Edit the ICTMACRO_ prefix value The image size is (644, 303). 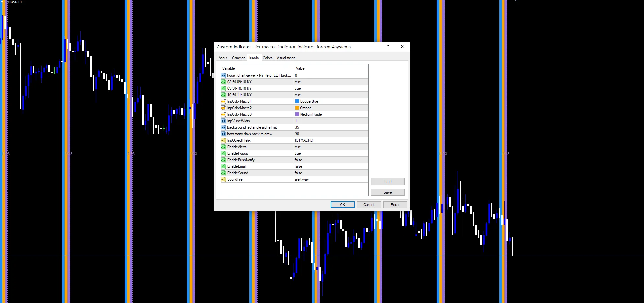coord(331,140)
